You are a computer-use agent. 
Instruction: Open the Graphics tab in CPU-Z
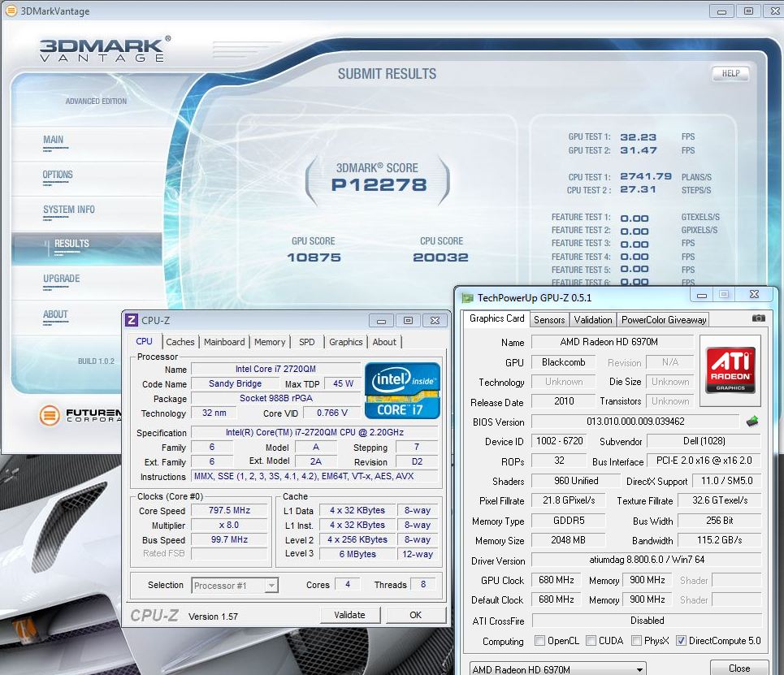[x=345, y=342]
